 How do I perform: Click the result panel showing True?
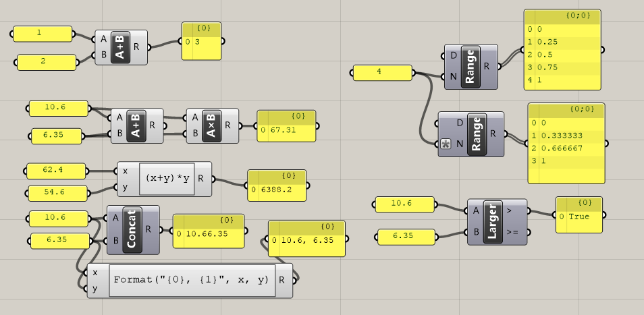tap(579, 215)
